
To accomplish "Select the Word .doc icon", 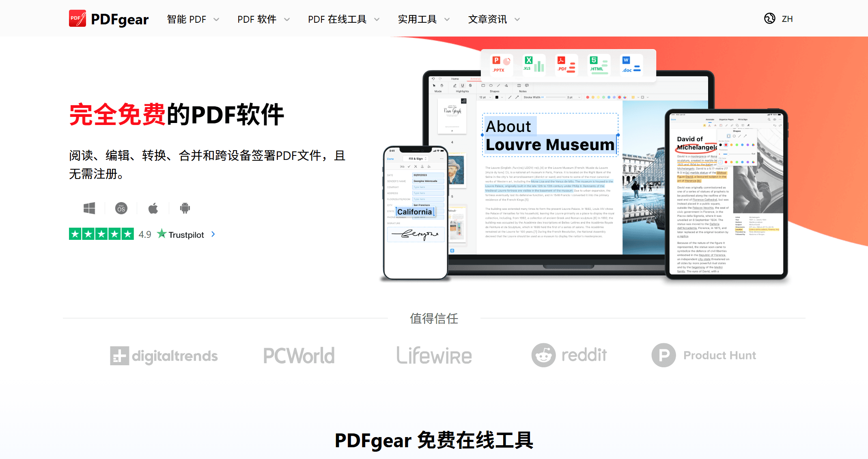I will (x=631, y=65).
